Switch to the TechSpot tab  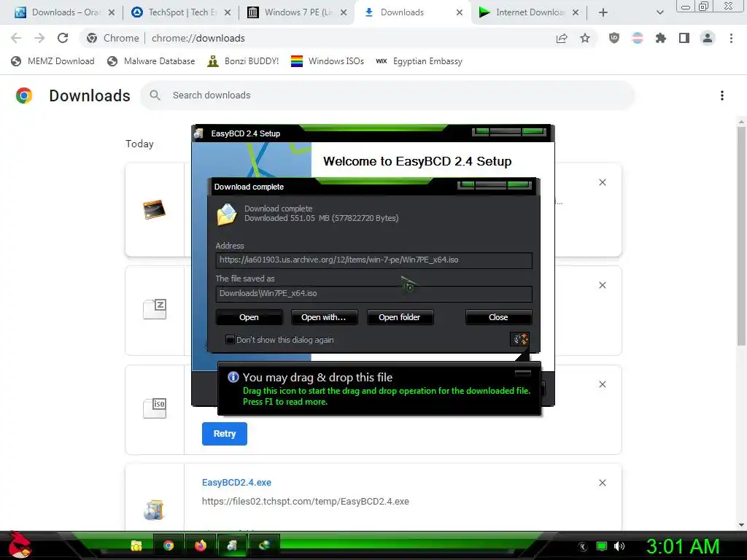[181, 12]
